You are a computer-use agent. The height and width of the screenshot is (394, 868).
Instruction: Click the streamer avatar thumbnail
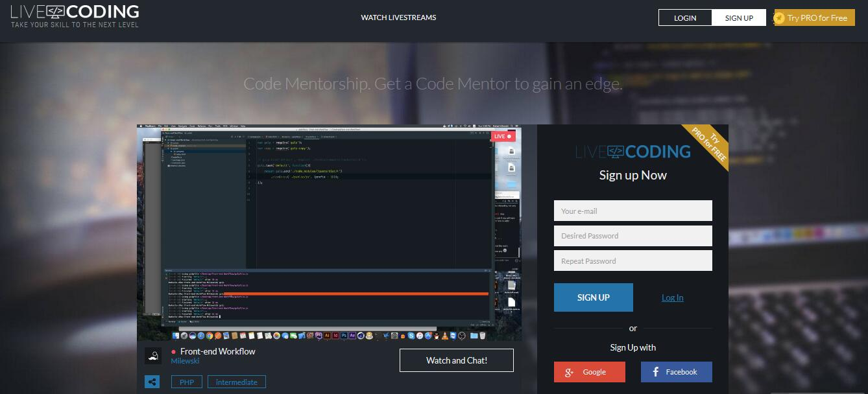tap(153, 356)
